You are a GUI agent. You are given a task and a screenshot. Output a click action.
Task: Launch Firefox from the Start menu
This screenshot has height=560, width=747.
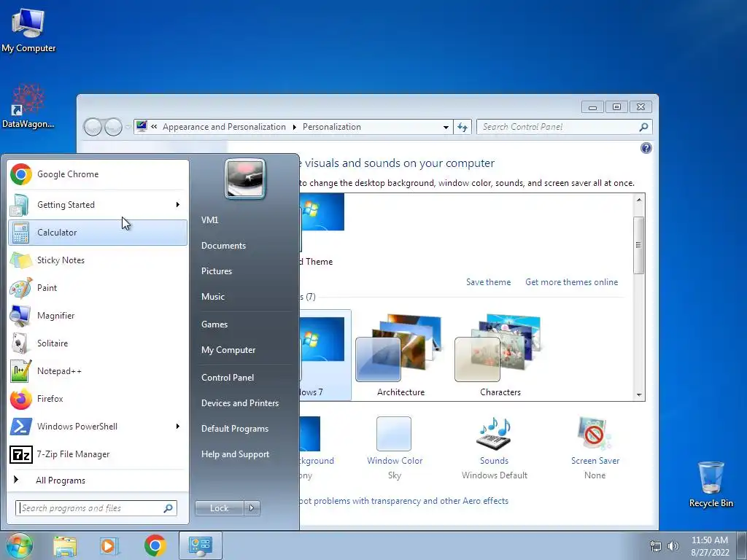click(98, 399)
